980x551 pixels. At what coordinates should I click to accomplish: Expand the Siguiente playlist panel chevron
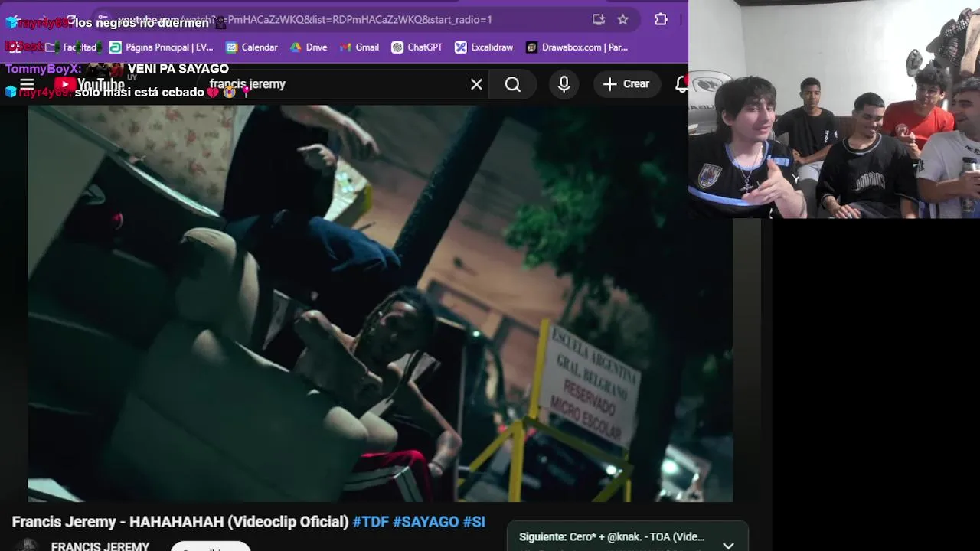(728, 545)
